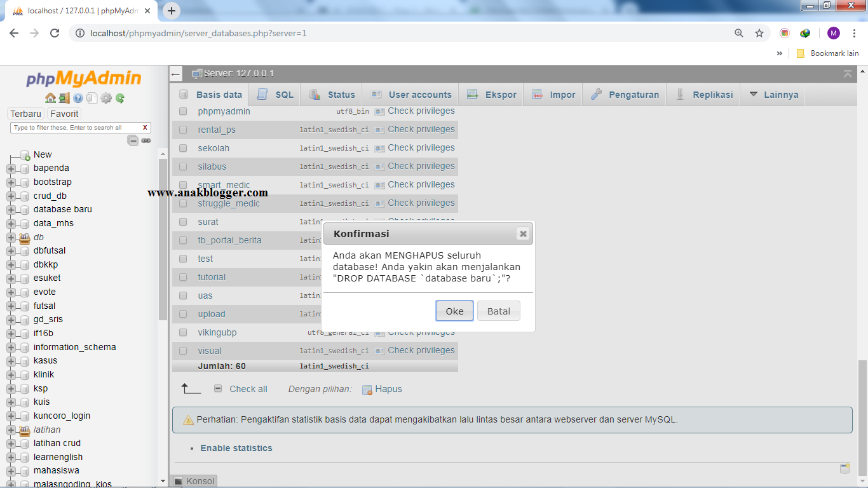Click the log out icon
Image resolution: width=868 pixels, height=488 pixels.
click(64, 97)
